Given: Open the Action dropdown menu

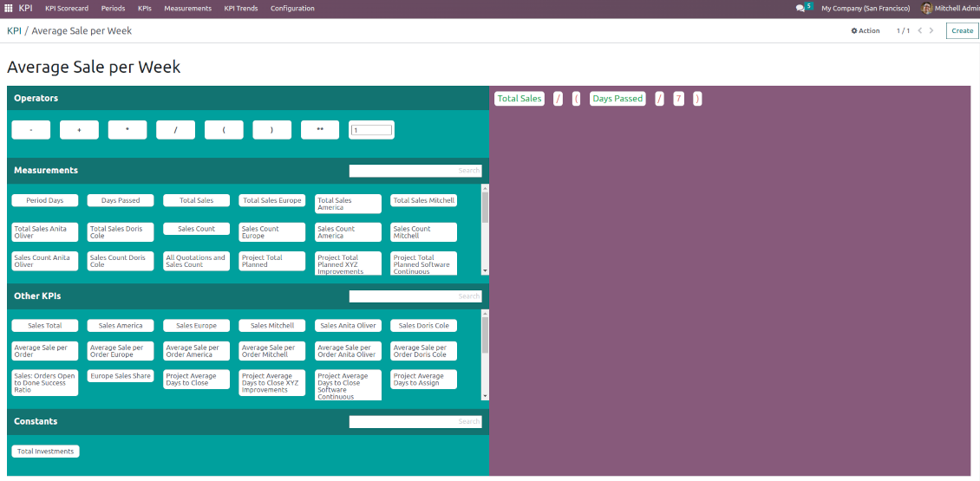Looking at the screenshot, I should tap(866, 30).
